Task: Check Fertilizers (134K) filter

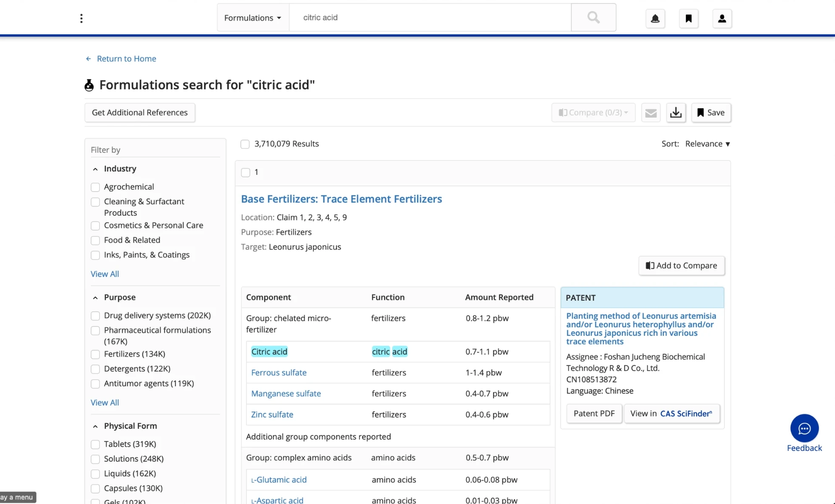Action: point(95,355)
